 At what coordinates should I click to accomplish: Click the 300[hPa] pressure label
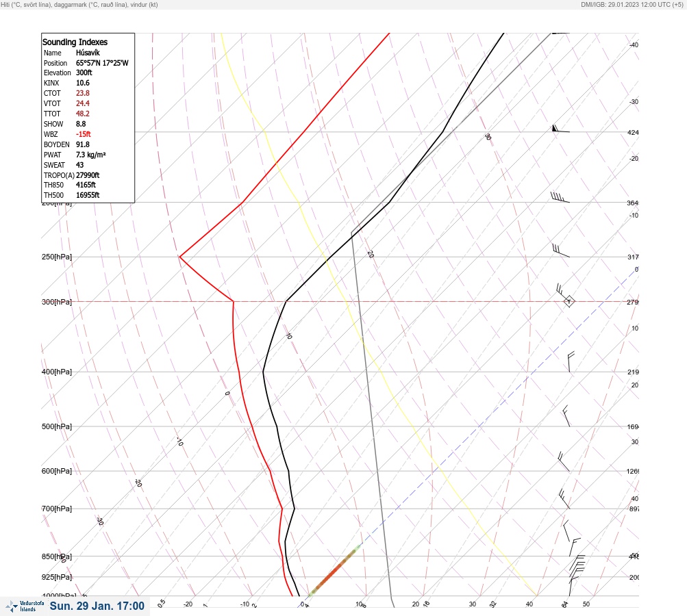coord(57,302)
